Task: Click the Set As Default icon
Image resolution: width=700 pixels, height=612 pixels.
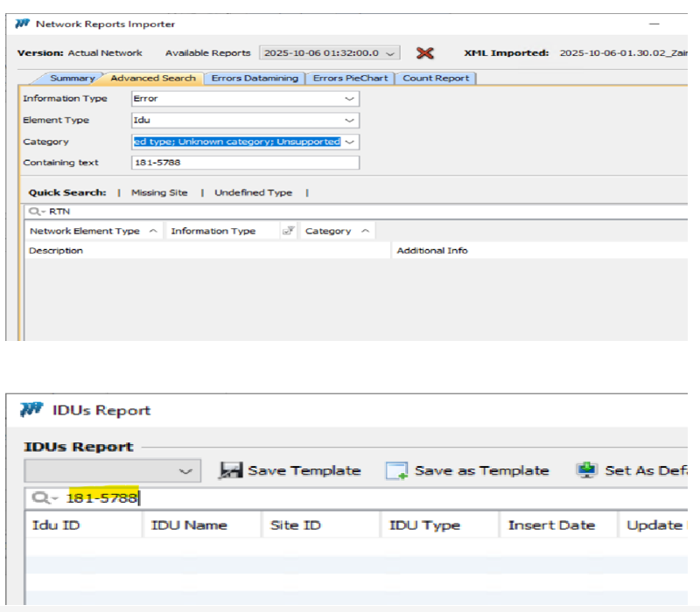Action: (587, 470)
